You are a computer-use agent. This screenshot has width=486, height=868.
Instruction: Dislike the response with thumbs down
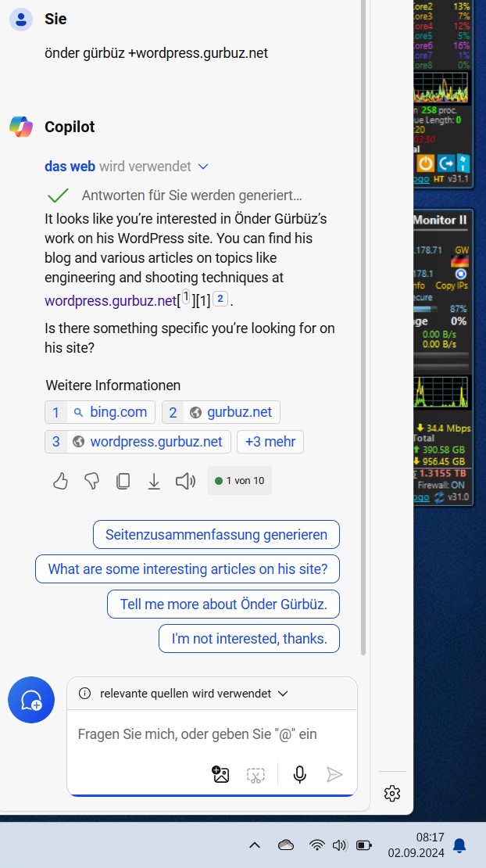pos(91,481)
